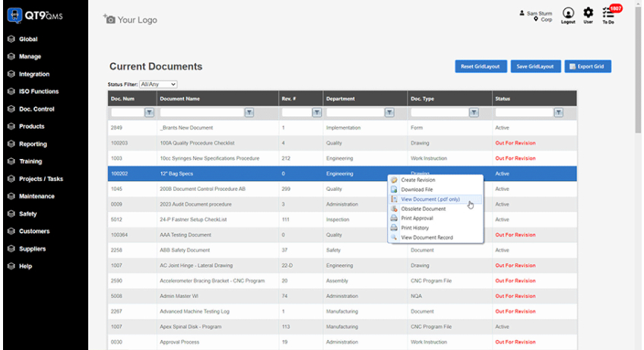Click the Status column filter icon
The width and height of the screenshot is (644, 350).
pyautogui.click(x=559, y=113)
